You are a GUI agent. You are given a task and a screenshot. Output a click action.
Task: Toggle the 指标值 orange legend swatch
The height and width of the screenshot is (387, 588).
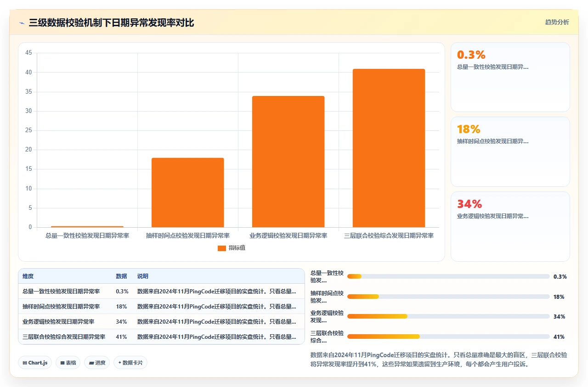click(x=221, y=248)
